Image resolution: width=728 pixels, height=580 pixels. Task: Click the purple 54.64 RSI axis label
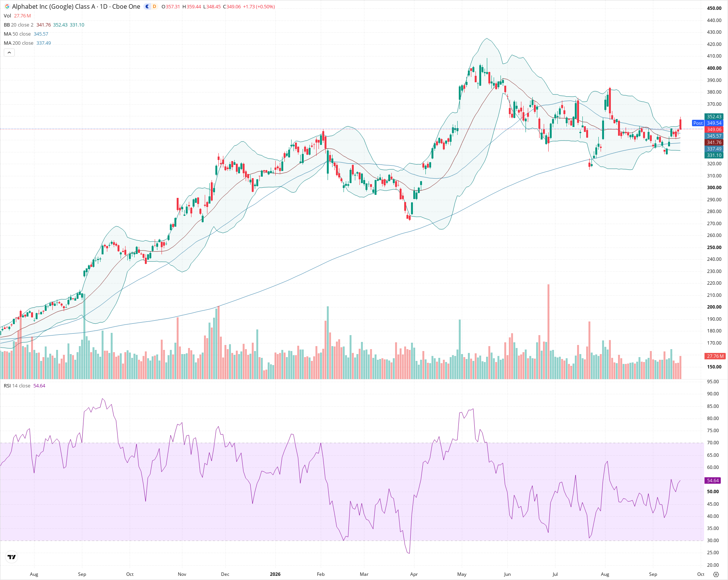coord(713,481)
